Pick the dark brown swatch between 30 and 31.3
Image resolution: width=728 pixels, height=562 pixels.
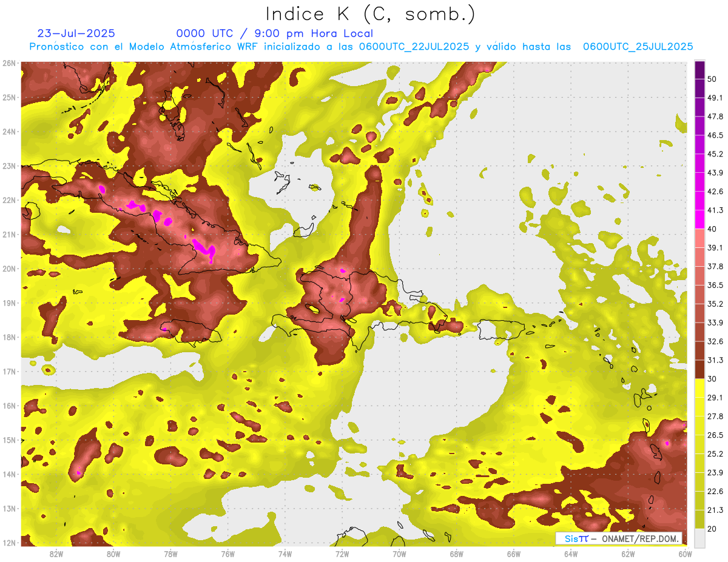click(699, 369)
